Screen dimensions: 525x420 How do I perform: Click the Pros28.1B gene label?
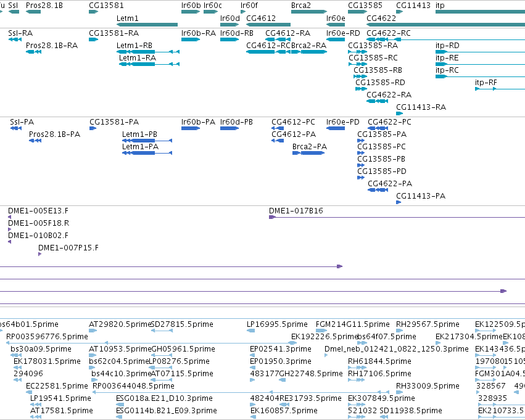(x=44, y=6)
